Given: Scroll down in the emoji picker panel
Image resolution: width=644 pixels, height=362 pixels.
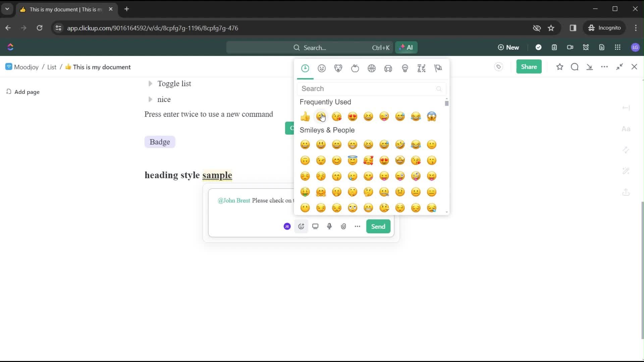Looking at the screenshot, I should [446, 212].
